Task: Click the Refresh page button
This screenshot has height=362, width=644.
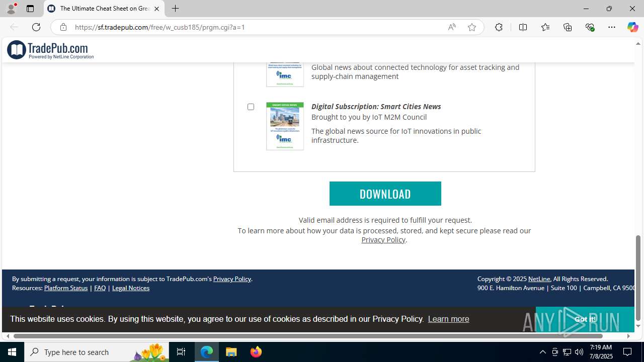Action: [36, 27]
